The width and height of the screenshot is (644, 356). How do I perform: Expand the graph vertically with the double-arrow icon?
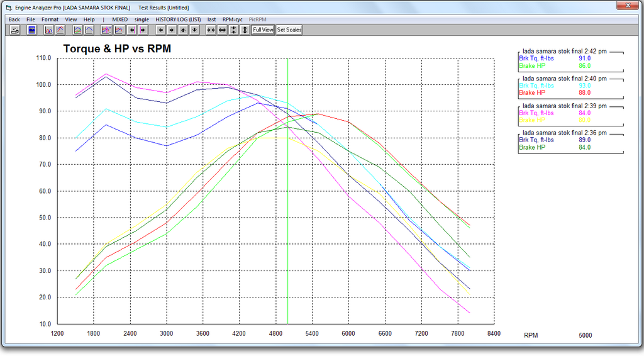(244, 30)
